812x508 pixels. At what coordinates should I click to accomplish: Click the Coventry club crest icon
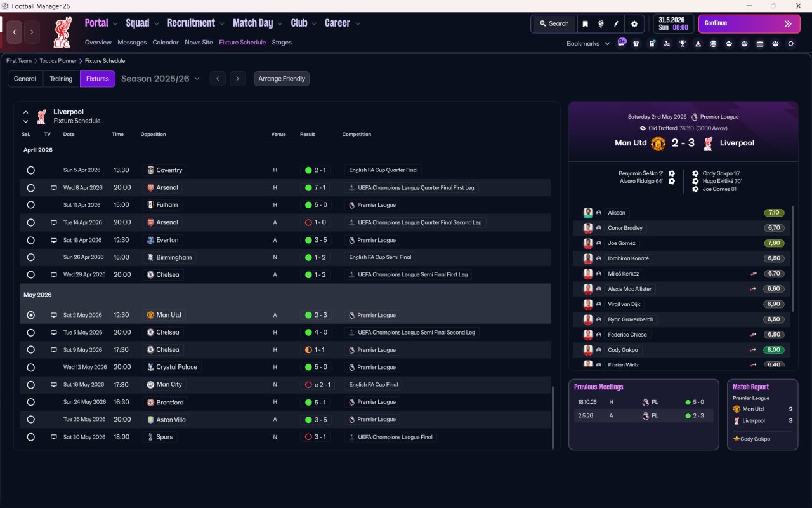tap(150, 170)
